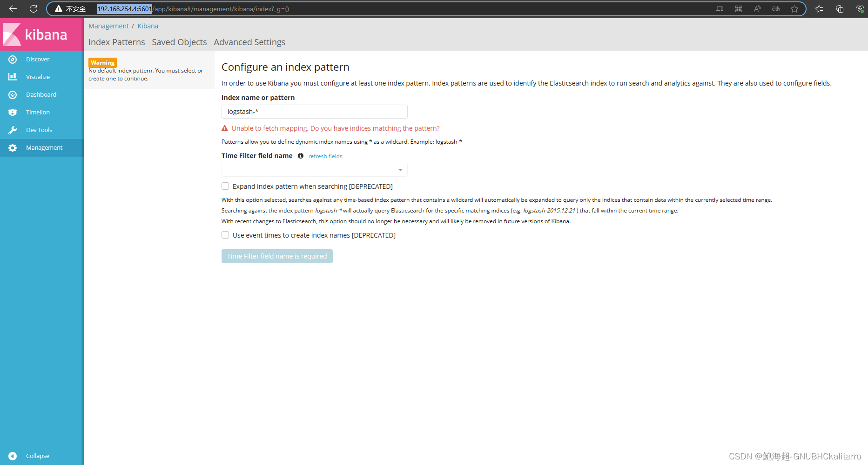Click the Time Filter info icon
Viewport: 868px width, 465px height.
(301, 156)
